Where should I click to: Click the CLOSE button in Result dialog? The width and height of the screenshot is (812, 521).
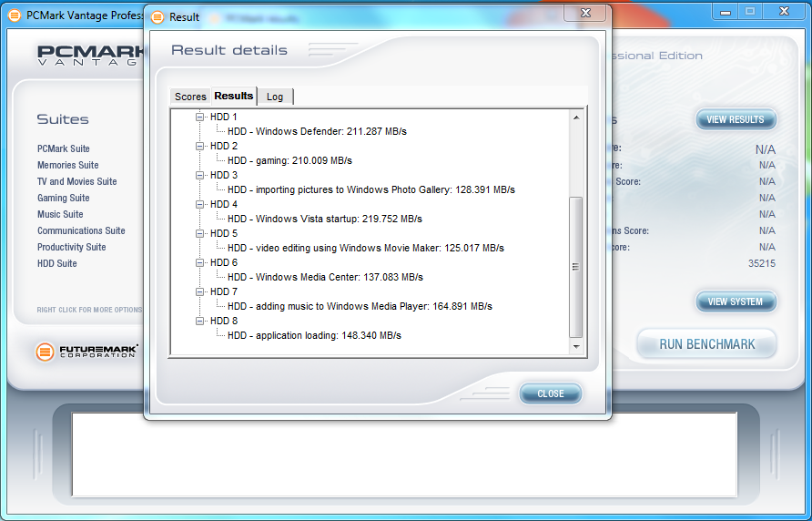(551, 393)
